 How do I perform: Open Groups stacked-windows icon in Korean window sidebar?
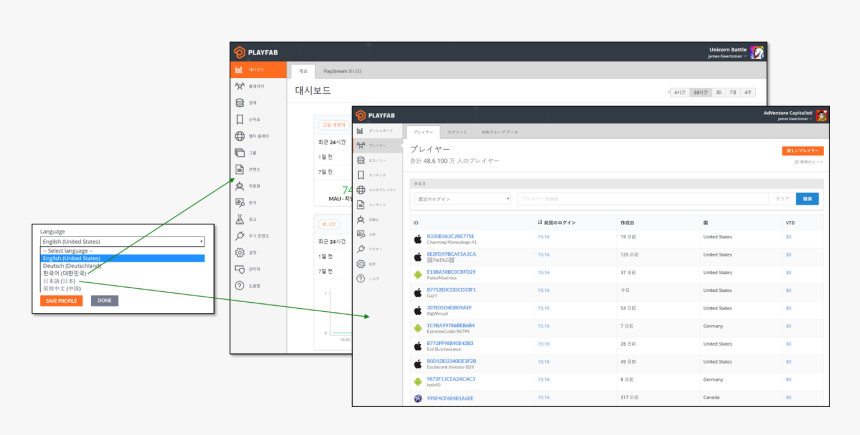pyautogui.click(x=240, y=152)
